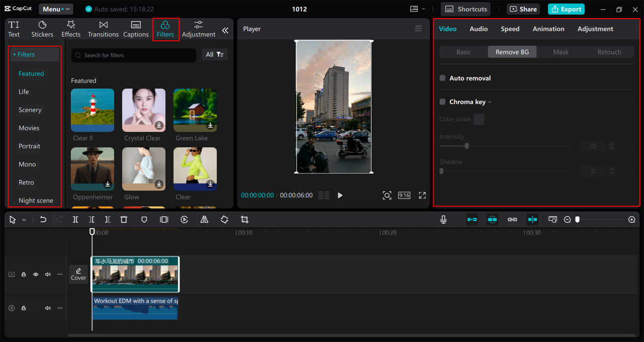Download the Crystal Clear filter
Image resolution: width=644 pixels, height=342 pixels.
(x=159, y=125)
